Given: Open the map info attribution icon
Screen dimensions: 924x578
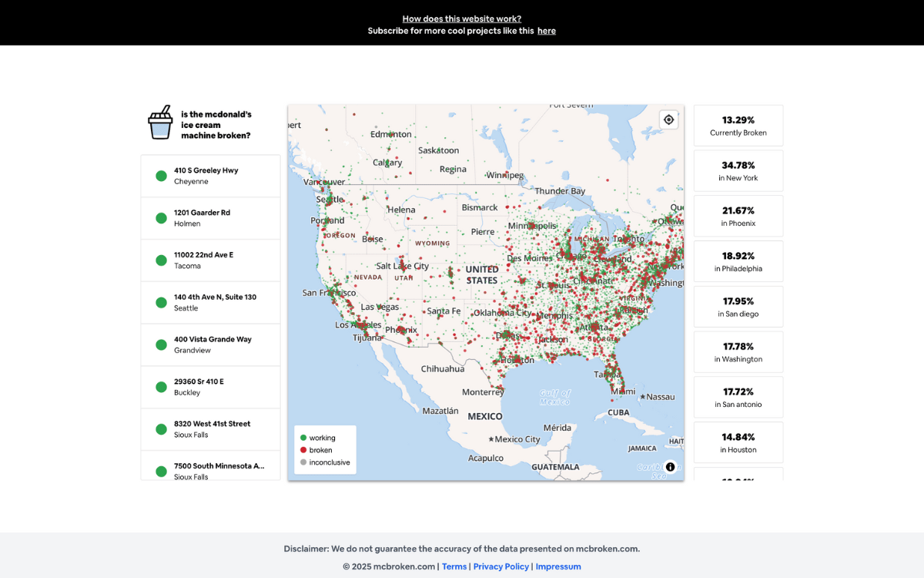Looking at the screenshot, I should point(670,467).
